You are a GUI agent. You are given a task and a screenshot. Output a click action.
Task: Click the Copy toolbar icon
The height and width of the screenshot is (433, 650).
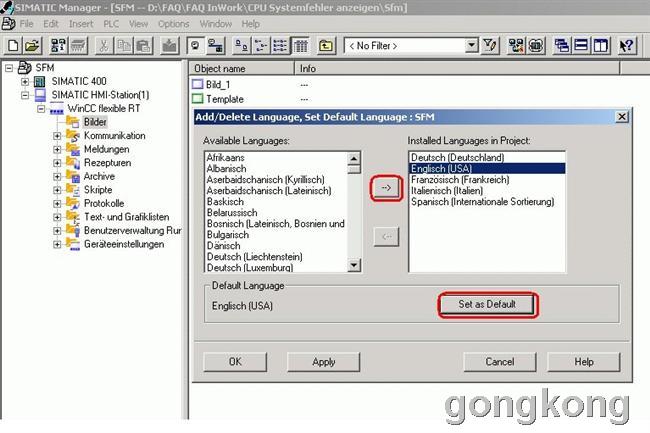click(x=124, y=46)
